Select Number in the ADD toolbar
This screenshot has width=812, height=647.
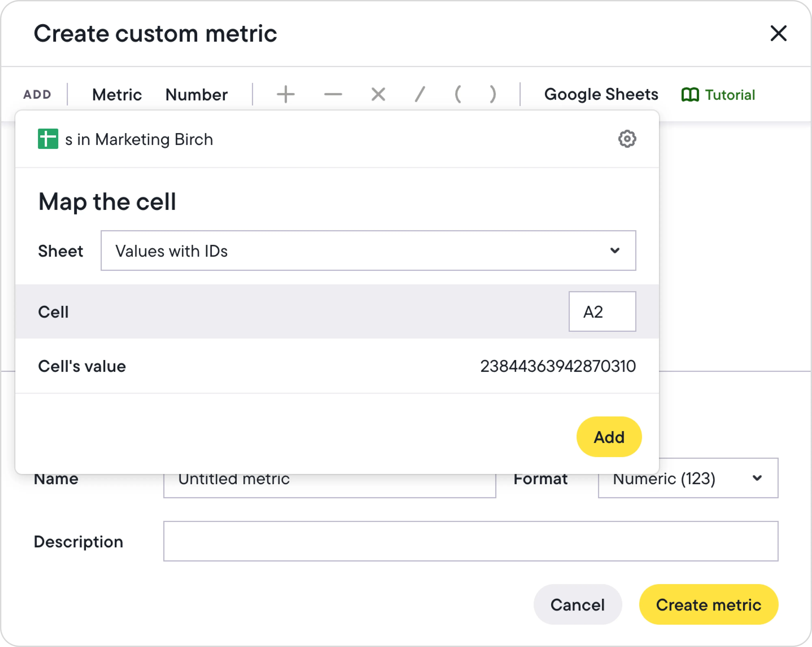[x=196, y=95]
